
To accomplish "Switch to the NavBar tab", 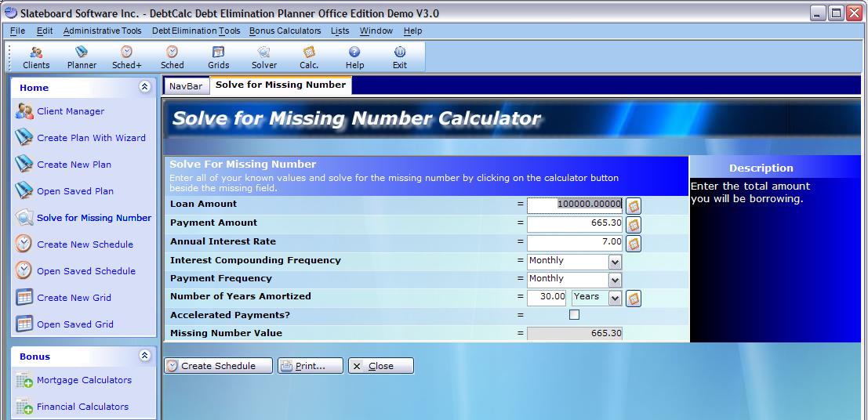I will [185, 86].
